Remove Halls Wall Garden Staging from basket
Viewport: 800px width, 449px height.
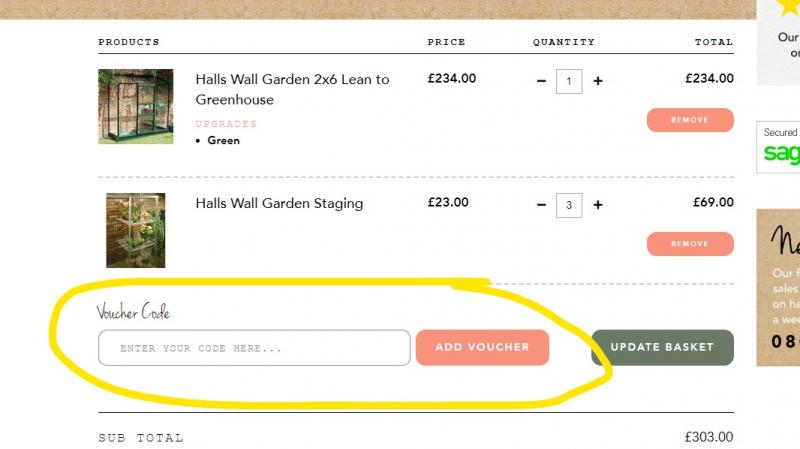(x=690, y=244)
